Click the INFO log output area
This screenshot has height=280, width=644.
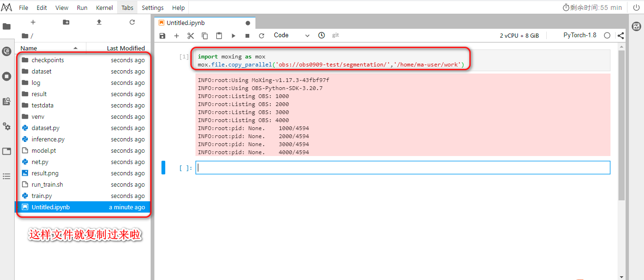403,115
